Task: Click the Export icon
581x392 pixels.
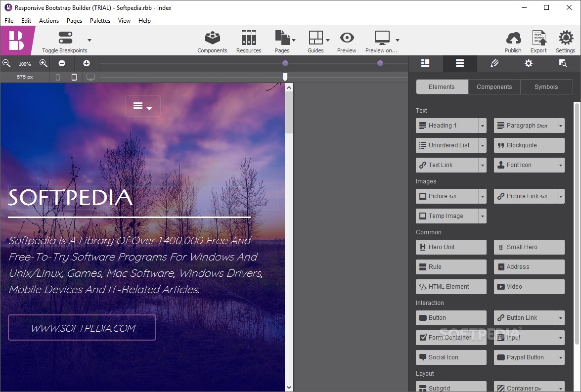Action: click(x=539, y=38)
